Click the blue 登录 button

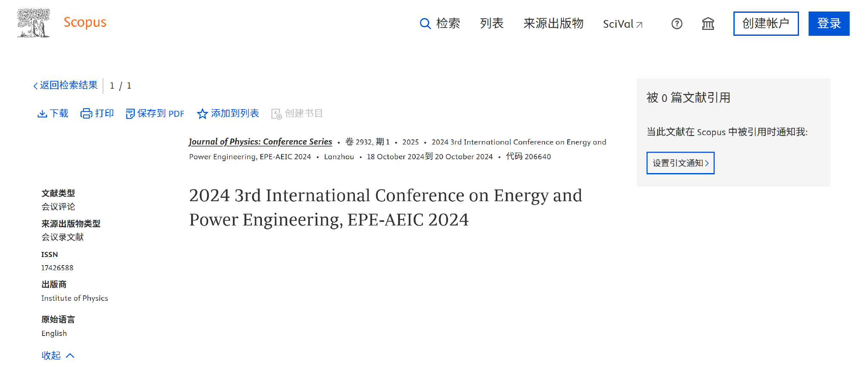829,23
